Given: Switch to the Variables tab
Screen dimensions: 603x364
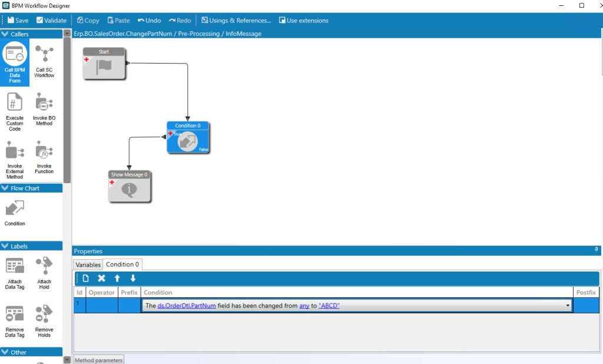Looking at the screenshot, I should (88, 264).
